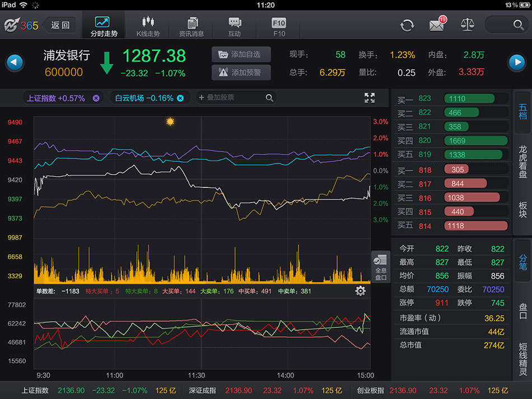Viewport: 532px width, 399px height.
Task: Select the 板块 side tab
Action: [x=522, y=209]
